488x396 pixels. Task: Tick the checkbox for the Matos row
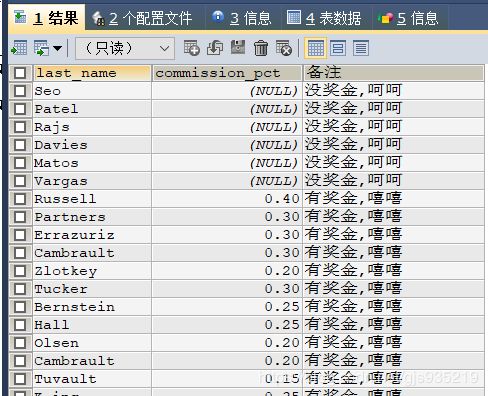20,163
